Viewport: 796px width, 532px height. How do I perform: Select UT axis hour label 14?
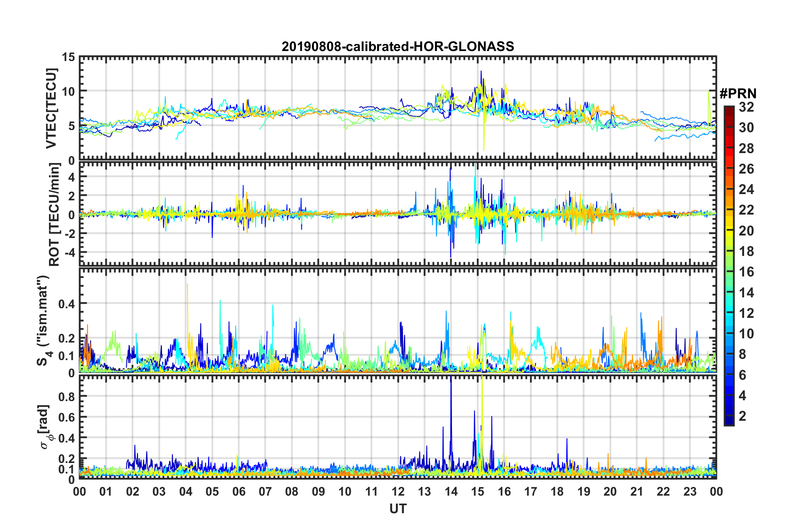(x=451, y=491)
